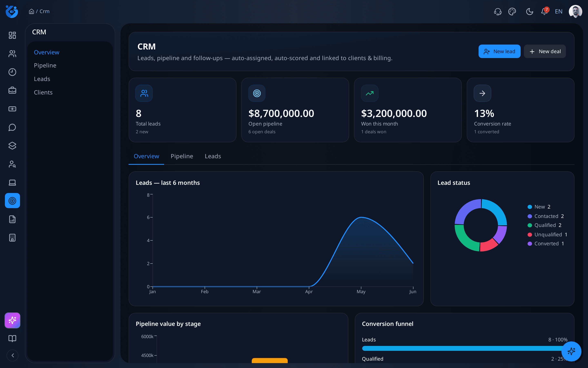Click the $3,200,000.00 won this month value
This screenshot has width=588, height=368.
click(394, 113)
